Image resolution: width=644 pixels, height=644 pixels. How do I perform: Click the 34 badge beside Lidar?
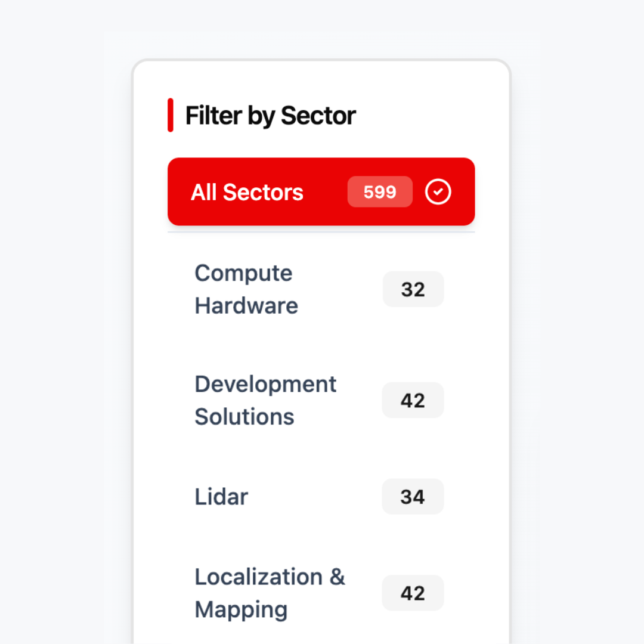(x=413, y=497)
